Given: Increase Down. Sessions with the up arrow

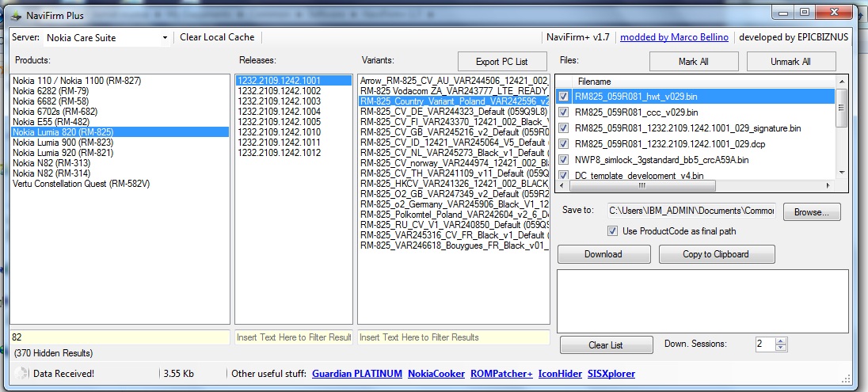Looking at the screenshot, I should pyautogui.click(x=781, y=341).
